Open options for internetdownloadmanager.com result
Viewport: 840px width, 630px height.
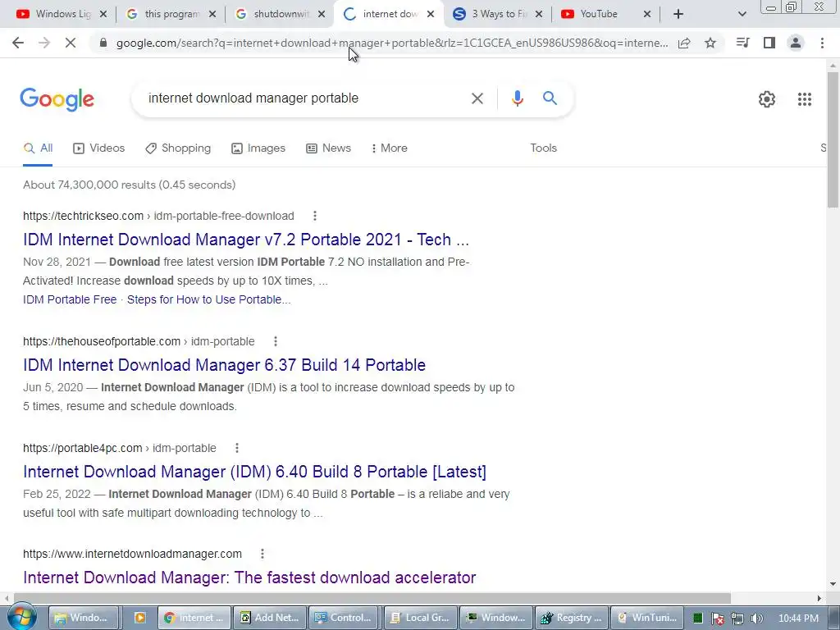point(262,554)
